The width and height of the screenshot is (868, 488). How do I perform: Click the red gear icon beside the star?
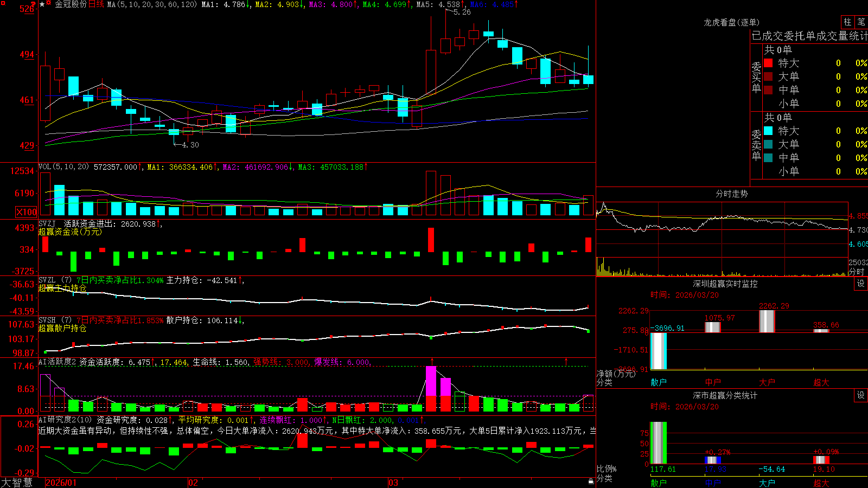(x=49, y=3)
